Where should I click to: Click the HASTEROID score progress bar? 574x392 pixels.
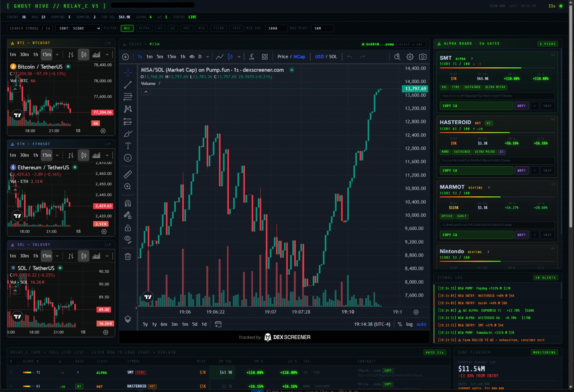point(497,133)
